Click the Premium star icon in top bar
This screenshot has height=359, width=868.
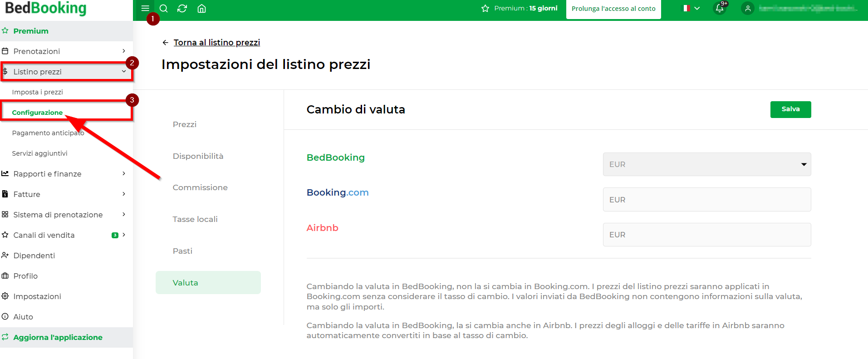[x=485, y=9]
